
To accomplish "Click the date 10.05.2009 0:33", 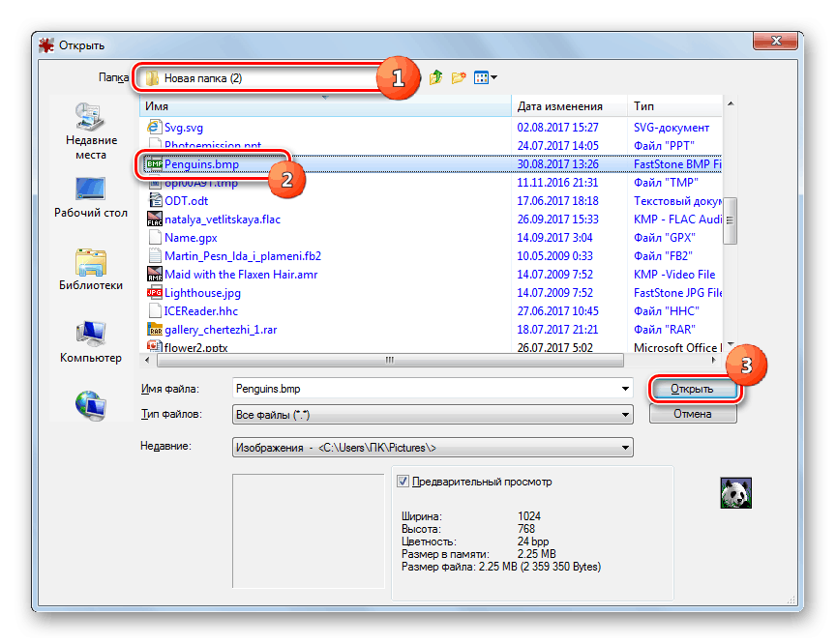I will pyautogui.click(x=555, y=255).
